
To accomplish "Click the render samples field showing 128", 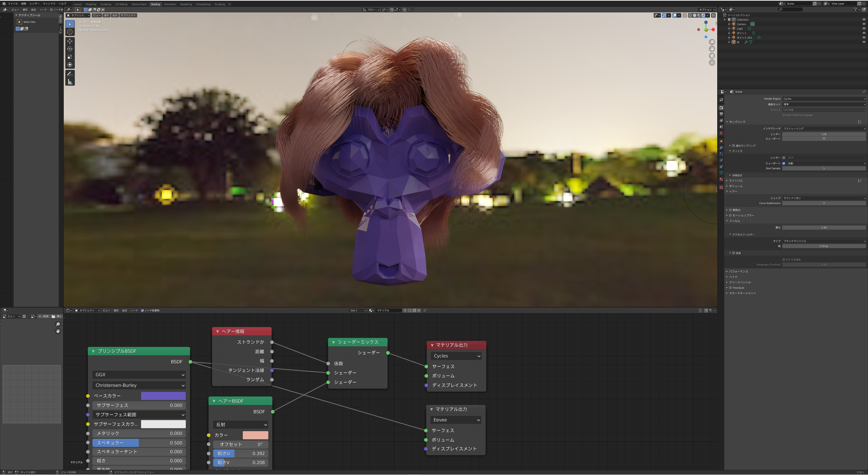I will [823, 134].
